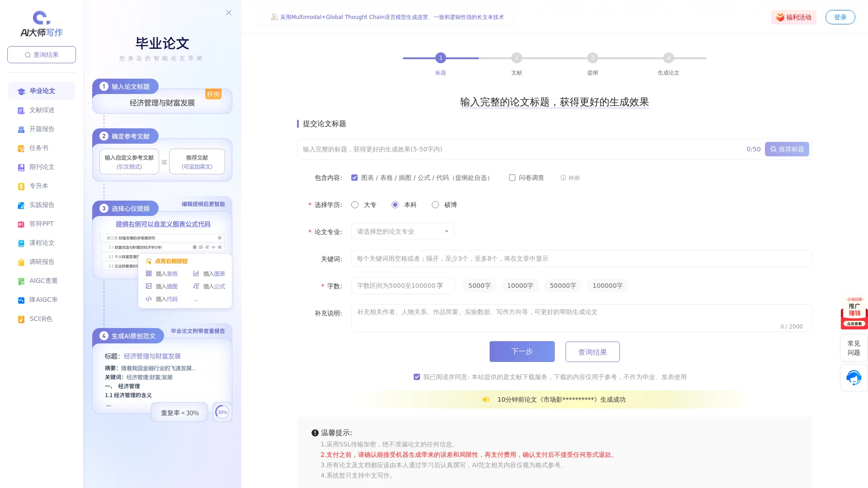Image resolution: width=868 pixels, height=488 pixels.
Task: Close the left guide panel
Action: pyautogui.click(x=229, y=13)
